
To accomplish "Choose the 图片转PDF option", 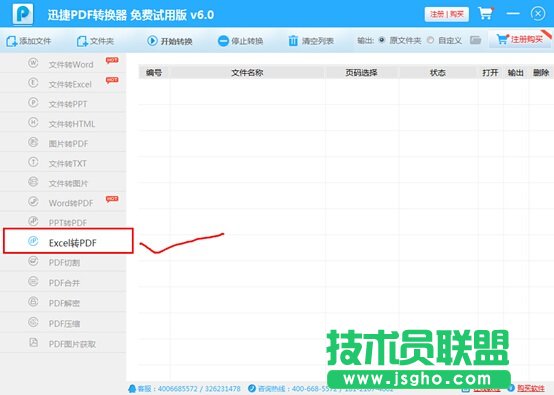I will [63, 143].
